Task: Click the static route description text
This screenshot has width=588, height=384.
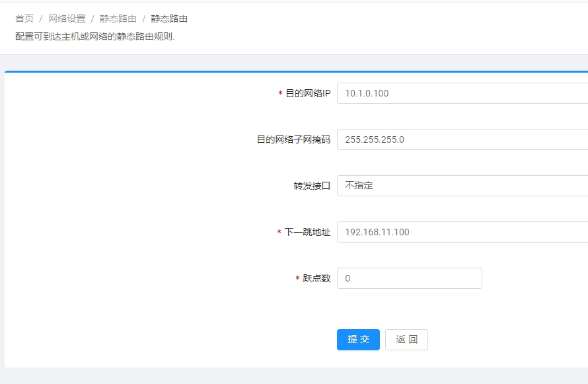Action: pyautogui.click(x=94, y=36)
